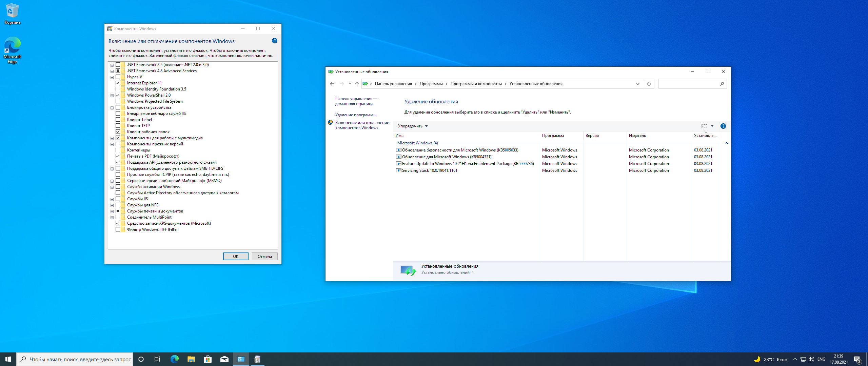The image size is (868, 366).
Task: Click the help icon in Windows Features dialog
Action: 275,41
